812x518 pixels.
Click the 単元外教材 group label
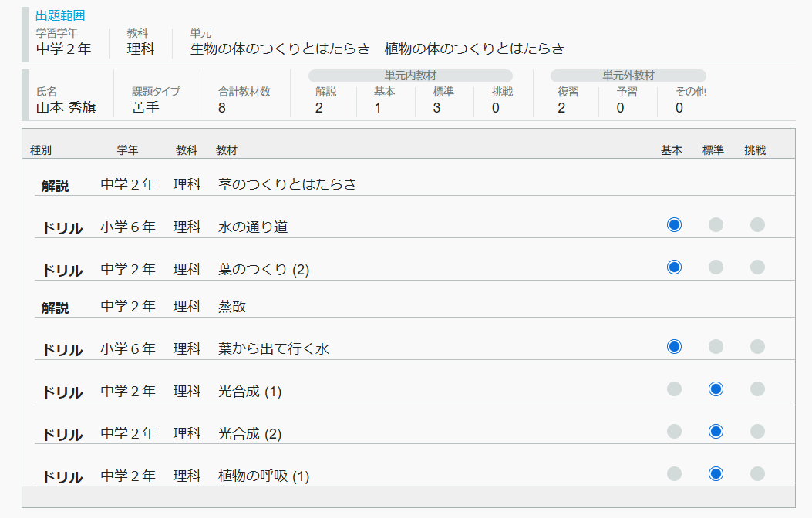click(628, 76)
